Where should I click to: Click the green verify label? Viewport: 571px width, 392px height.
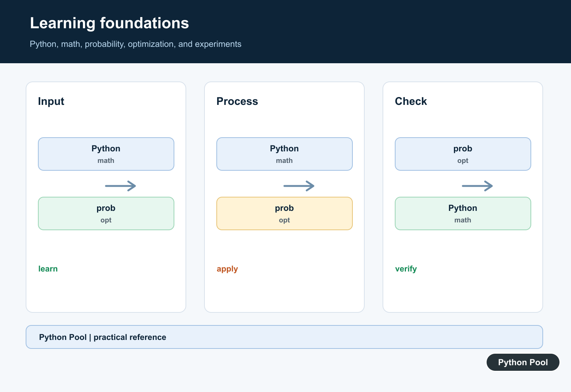point(406,269)
